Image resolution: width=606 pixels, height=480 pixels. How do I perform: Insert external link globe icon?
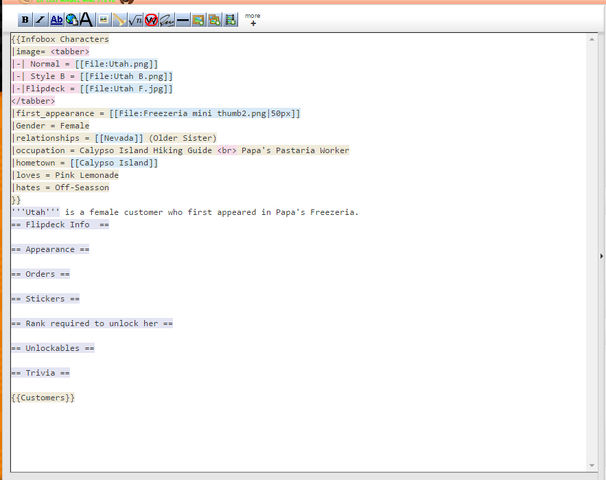click(x=72, y=20)
